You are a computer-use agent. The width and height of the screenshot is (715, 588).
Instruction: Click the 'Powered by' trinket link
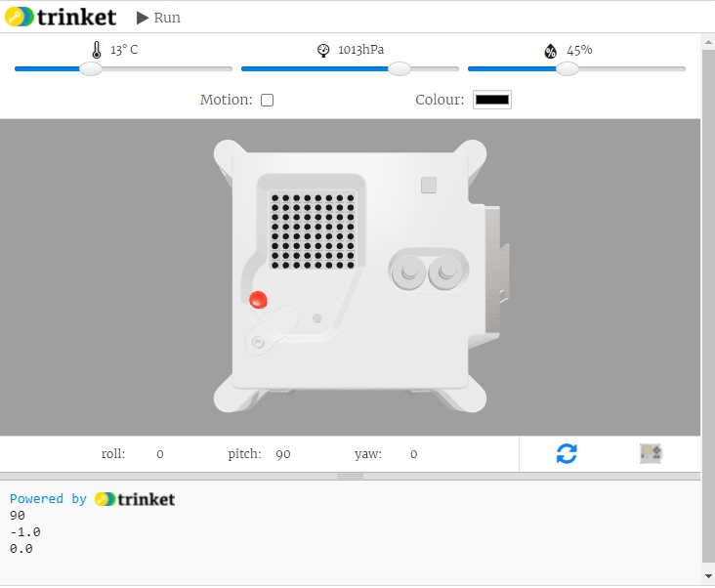[48, 499]
